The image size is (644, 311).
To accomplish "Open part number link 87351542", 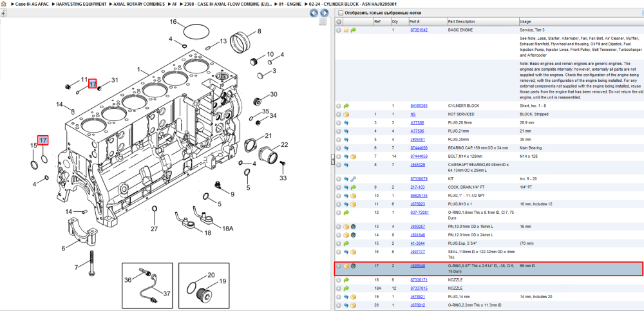I will point(419,30).
